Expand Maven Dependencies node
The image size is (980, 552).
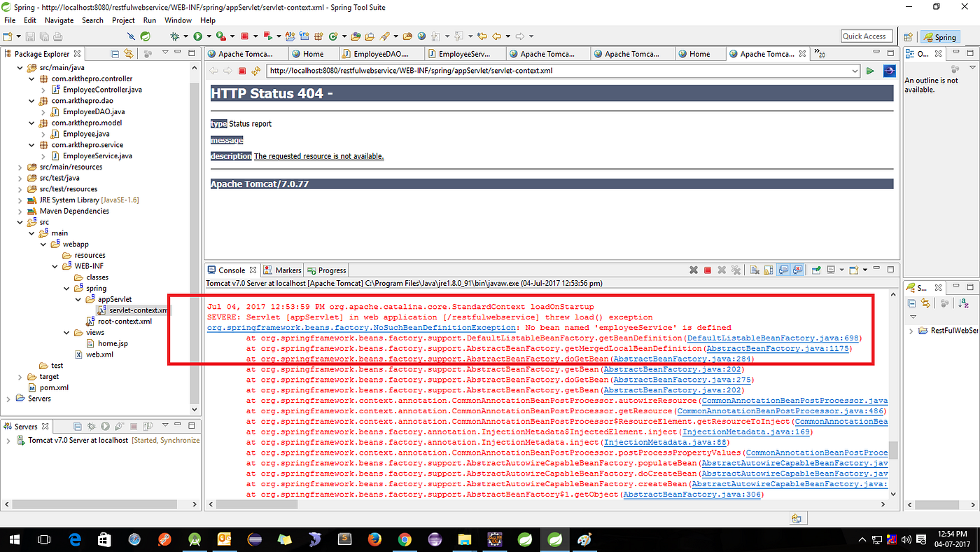(20, 211)
